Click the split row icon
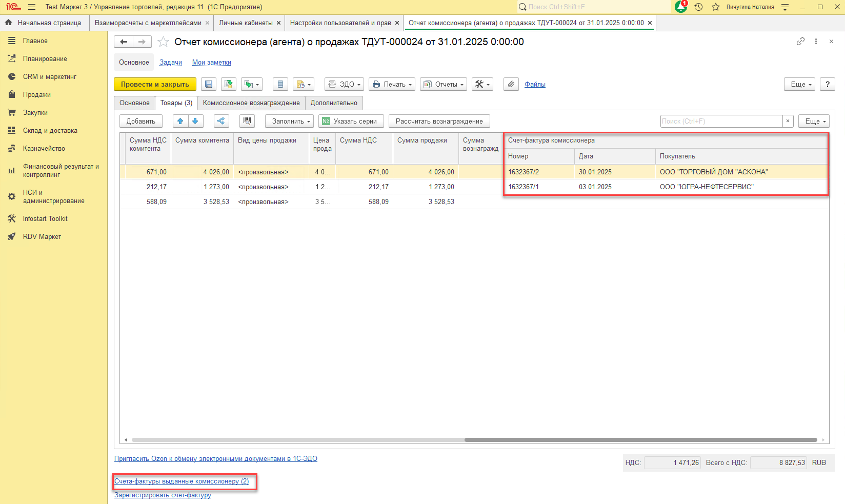Viewport: 845px width, 504px height. pos(221,121)
